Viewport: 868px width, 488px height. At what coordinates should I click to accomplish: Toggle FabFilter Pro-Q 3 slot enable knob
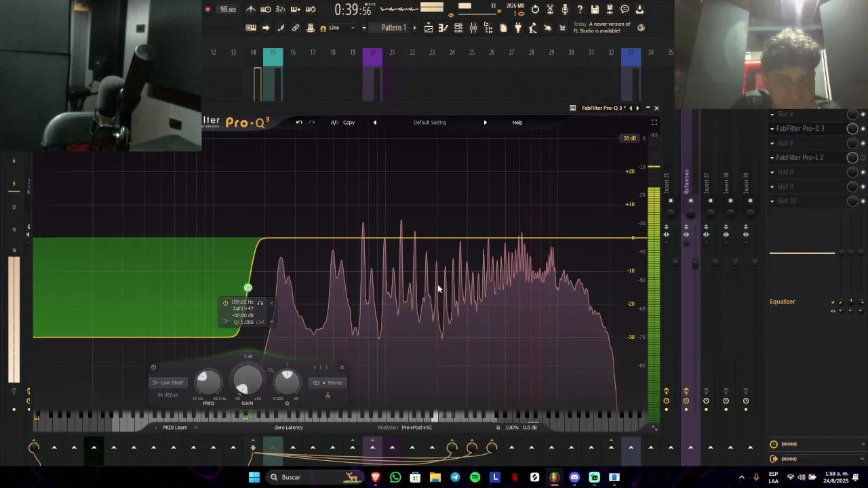point(852,129)
